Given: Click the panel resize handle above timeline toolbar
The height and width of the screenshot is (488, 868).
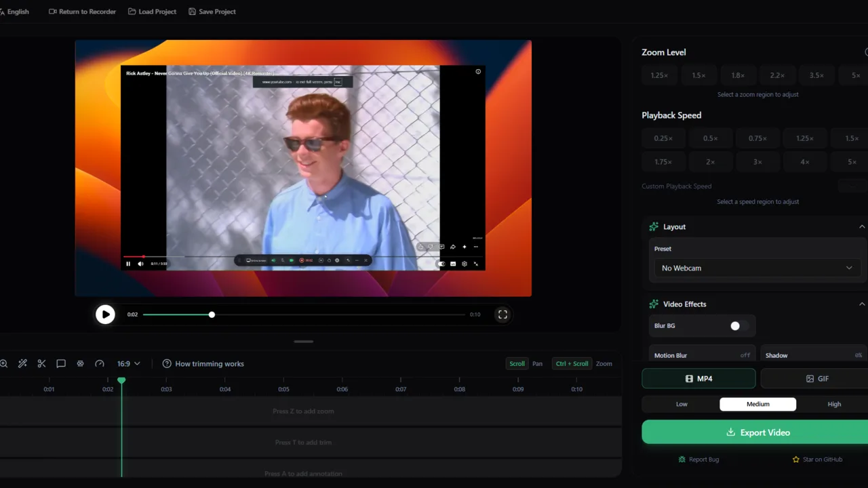Looking at the screenshot, I should tap(303, 342).
